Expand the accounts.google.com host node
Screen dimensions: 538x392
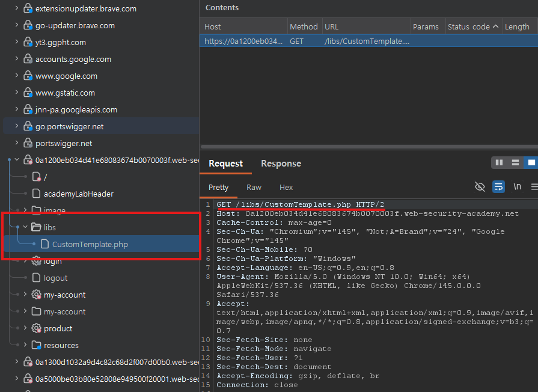(17, 60)
